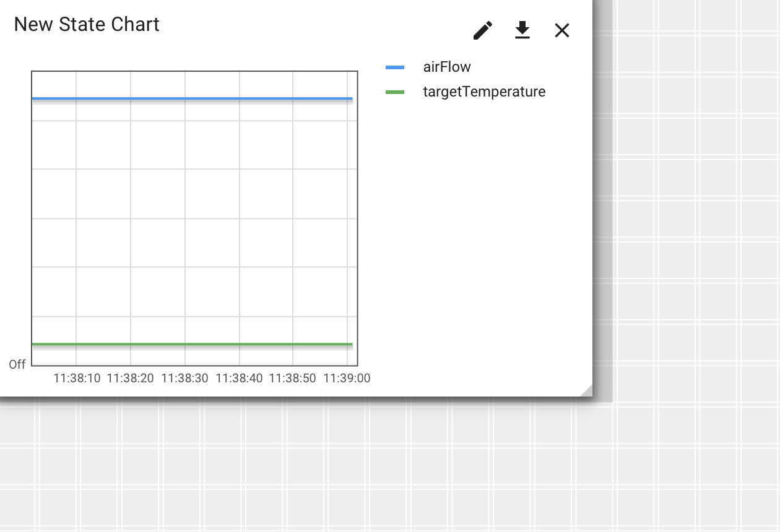Select the green targetTemperature line in chart
Screen dimensions: 780x532
[x=192, y=344]
